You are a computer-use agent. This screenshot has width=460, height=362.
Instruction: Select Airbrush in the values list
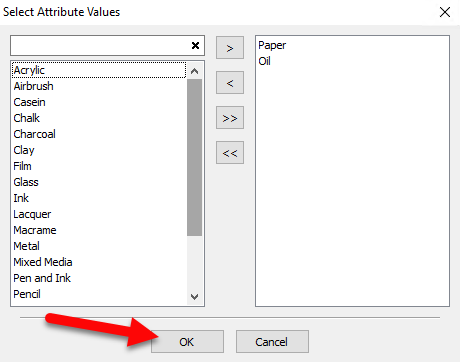pos(99,86)
